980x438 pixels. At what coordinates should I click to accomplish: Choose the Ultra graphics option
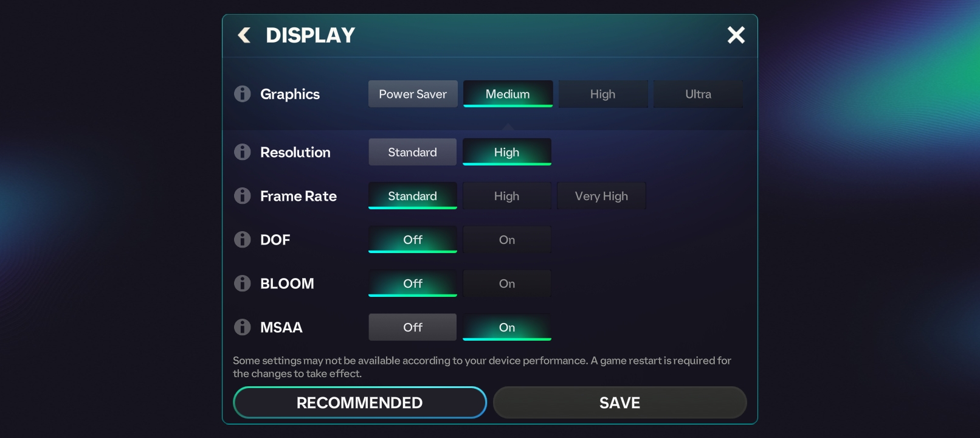click(698, 94)
